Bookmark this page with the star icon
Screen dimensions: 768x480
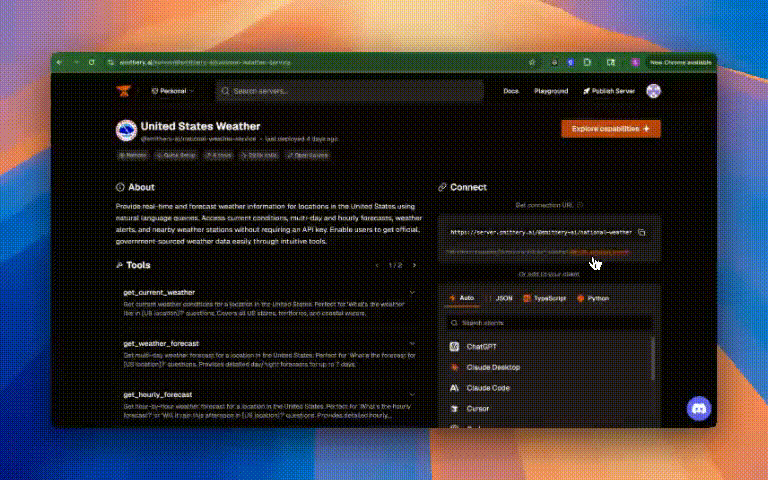(x=532, y=63)
